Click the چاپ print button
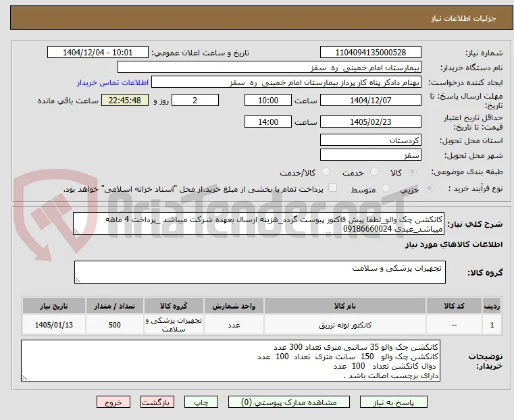Viewport: 514px width, 420px height. click(x=201, y=402)
